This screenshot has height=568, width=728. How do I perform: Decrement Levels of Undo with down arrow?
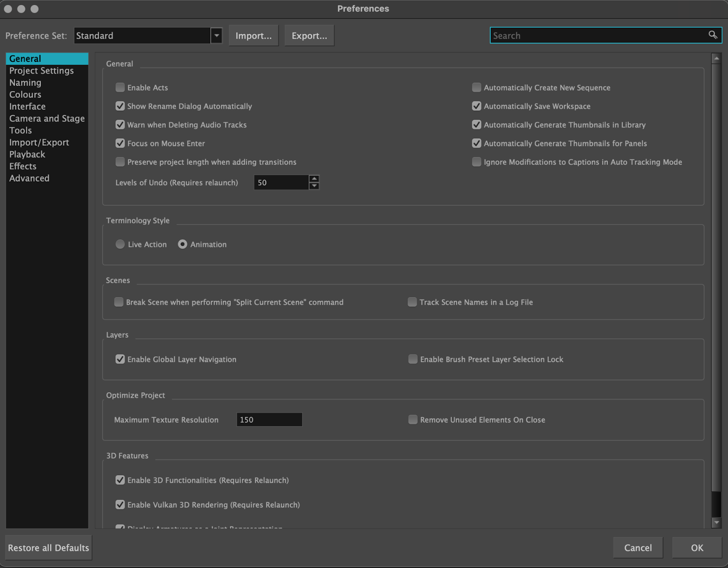pos(314,186)
